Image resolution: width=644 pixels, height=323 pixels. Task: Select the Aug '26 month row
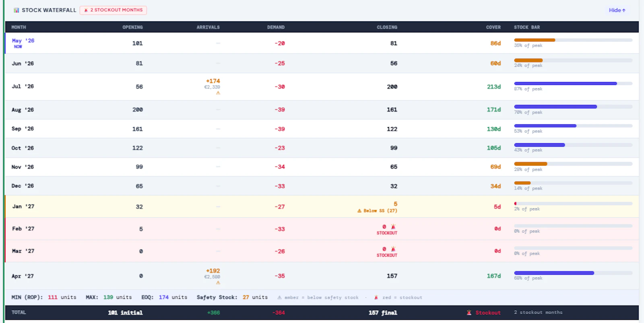click(322, 109)
